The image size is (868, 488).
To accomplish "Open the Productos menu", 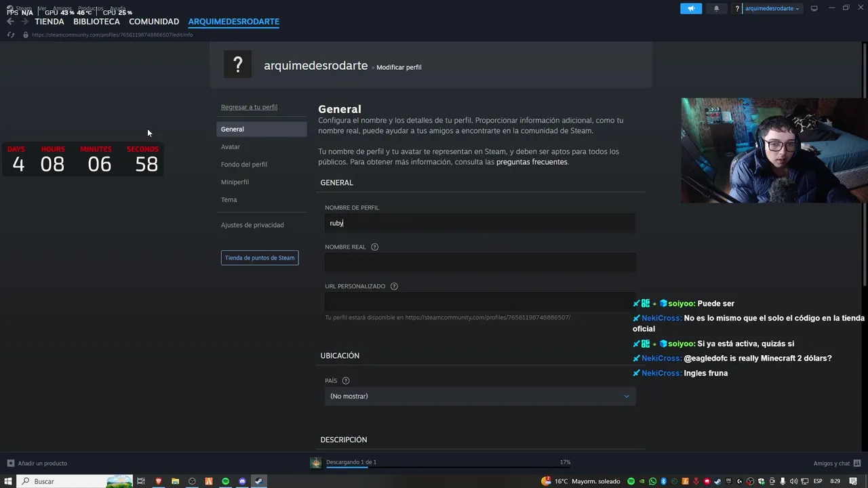I will point(90,8).
